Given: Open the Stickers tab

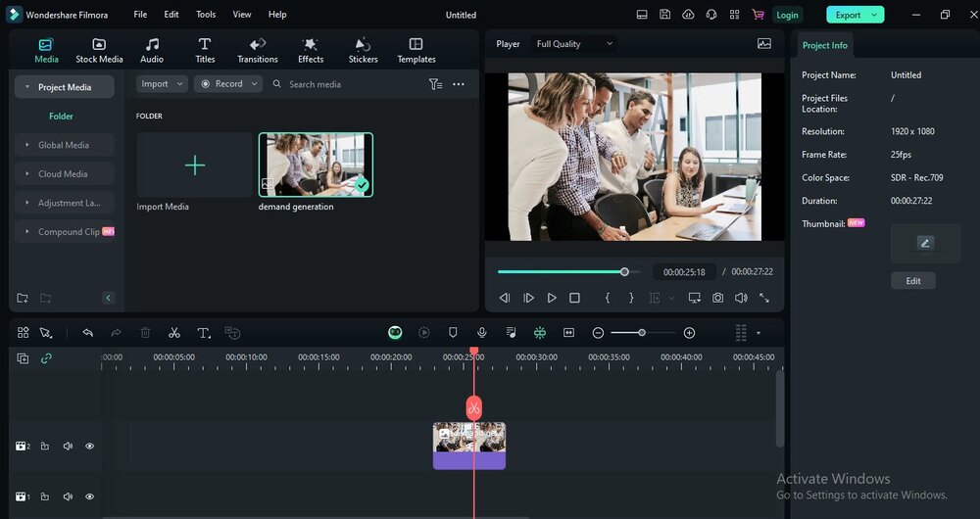Looking at the screenshot, I should 364,51.
